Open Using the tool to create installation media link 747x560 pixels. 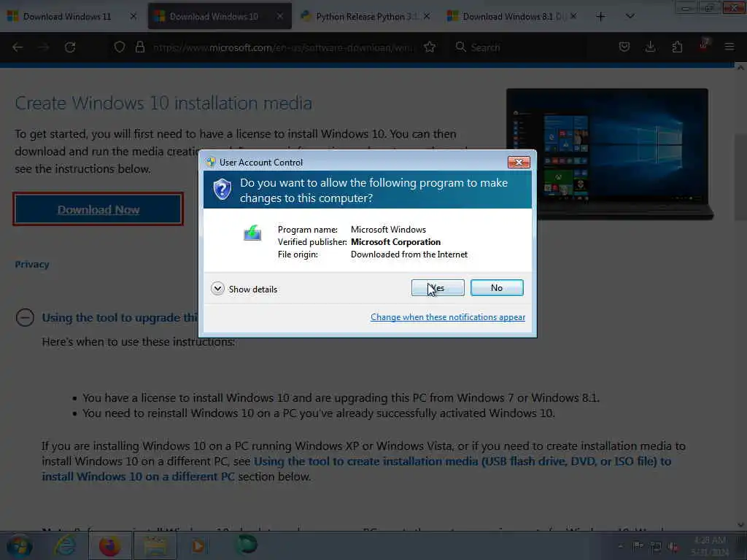point(356,469)
